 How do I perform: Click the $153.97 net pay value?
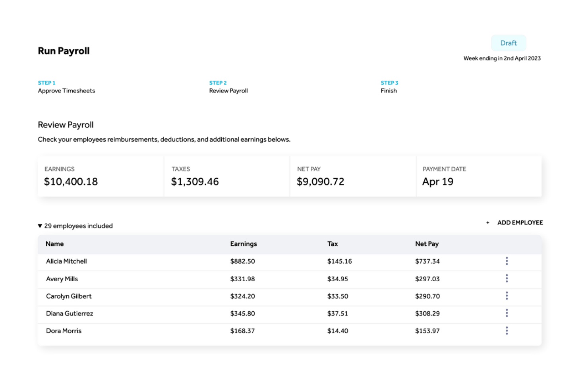[x=427, y=331]
